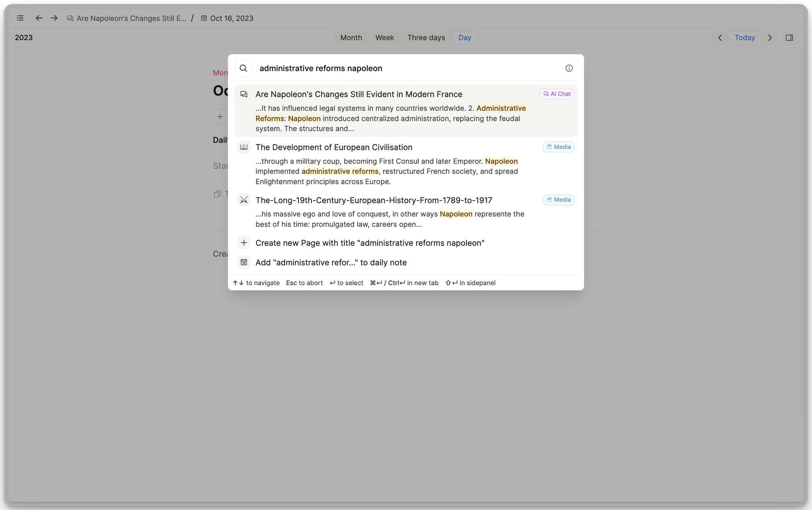The image size is (812, 510).
Task: Go to the next day chevron
Action: click(770, 38)
